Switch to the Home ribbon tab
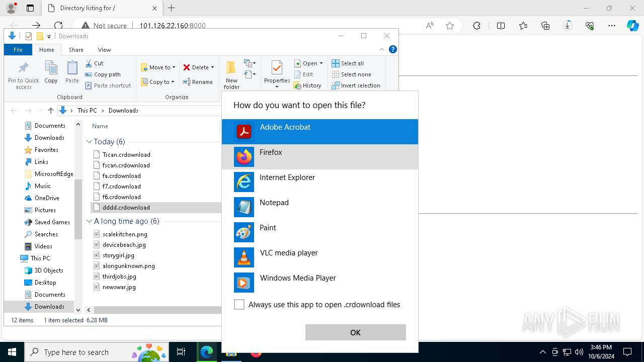 47,50
